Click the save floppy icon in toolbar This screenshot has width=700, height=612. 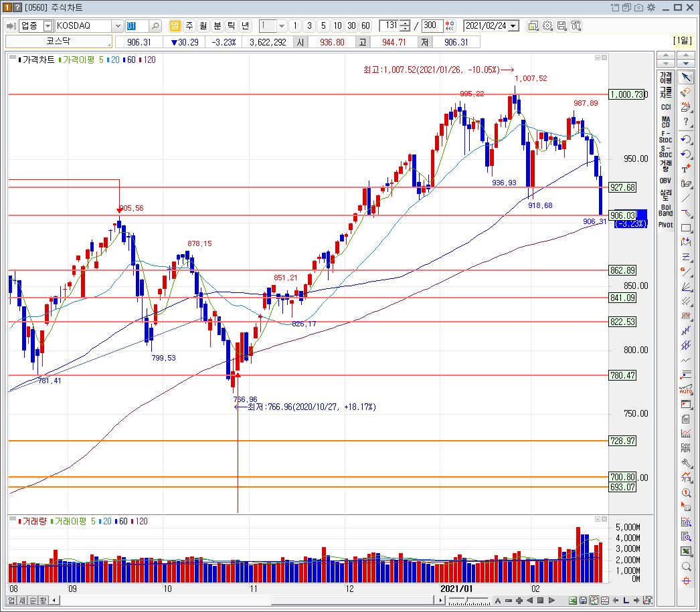561,26
